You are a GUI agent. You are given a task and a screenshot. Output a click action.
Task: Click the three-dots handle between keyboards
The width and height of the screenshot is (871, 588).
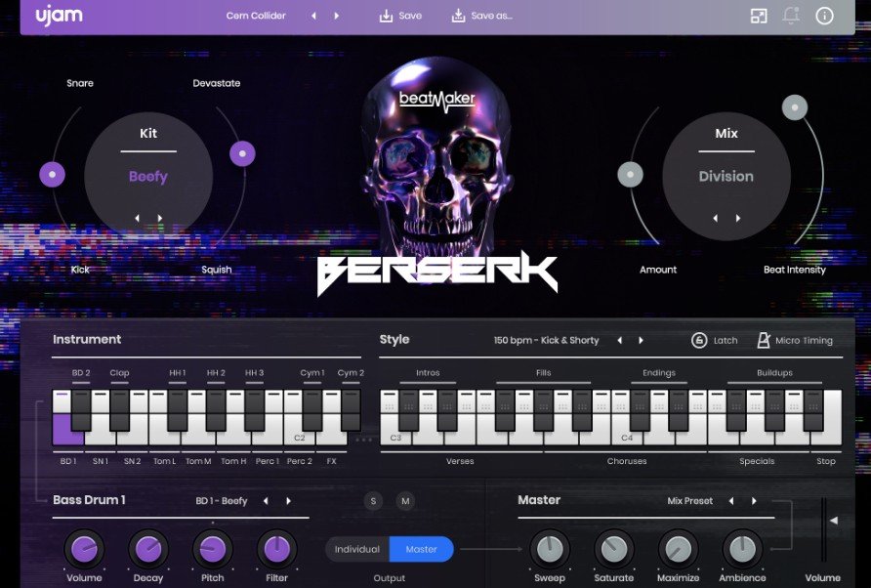pos(364,440)
